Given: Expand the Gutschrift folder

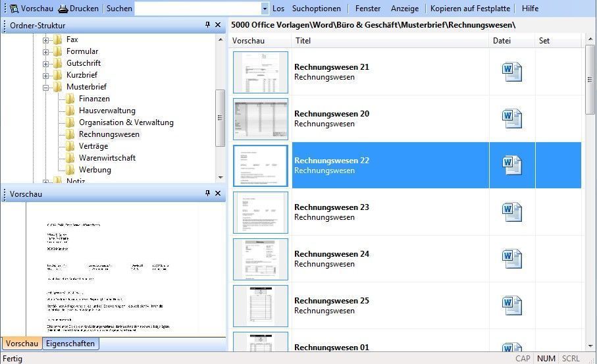Looking at the screenshot, I should click(46, 63).
